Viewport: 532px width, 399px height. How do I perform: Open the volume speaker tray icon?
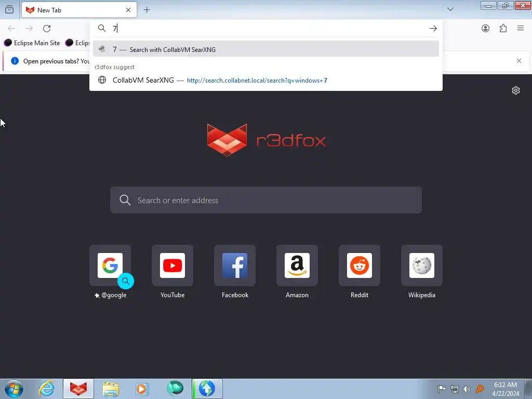(x=467, y=389)
